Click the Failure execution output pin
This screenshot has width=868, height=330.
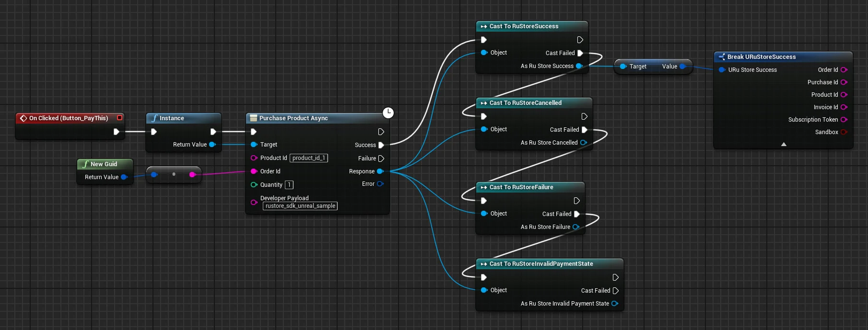(x=381, y=159)
